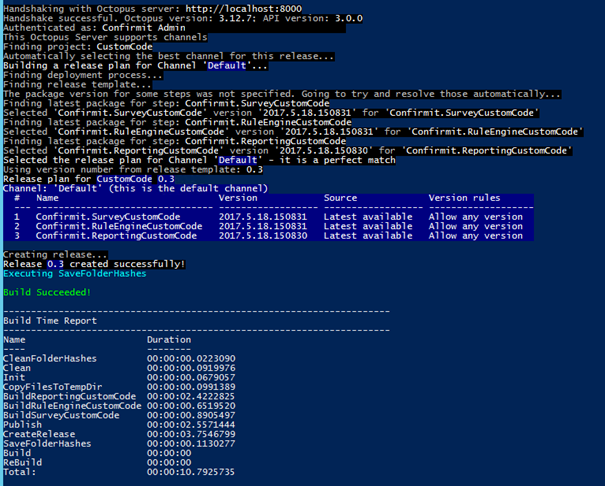
Task: Click the 'BuildSurveyCustomCode' report row name
Action: 61,415
